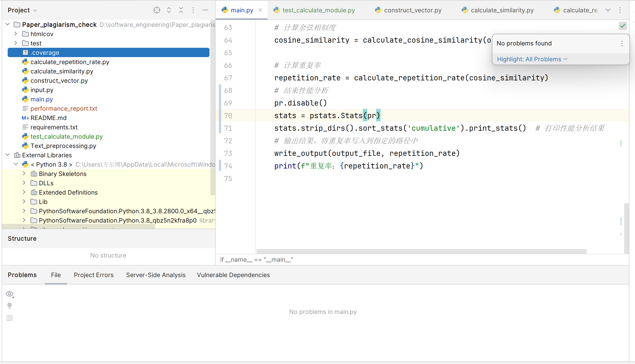Select main.py in the project tree
This screenshot has height=364, width=635.
41,99
